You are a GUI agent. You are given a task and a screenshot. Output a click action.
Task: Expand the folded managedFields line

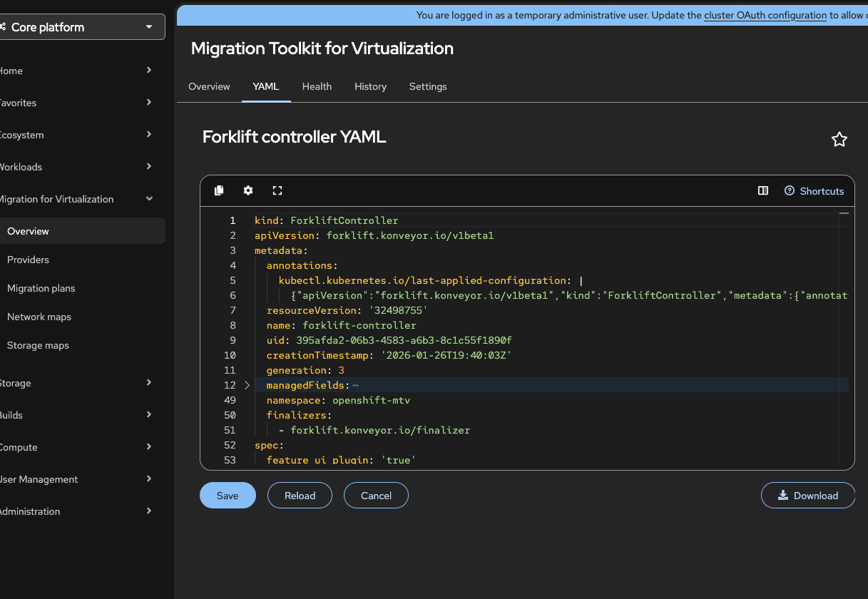coord(247,385)
